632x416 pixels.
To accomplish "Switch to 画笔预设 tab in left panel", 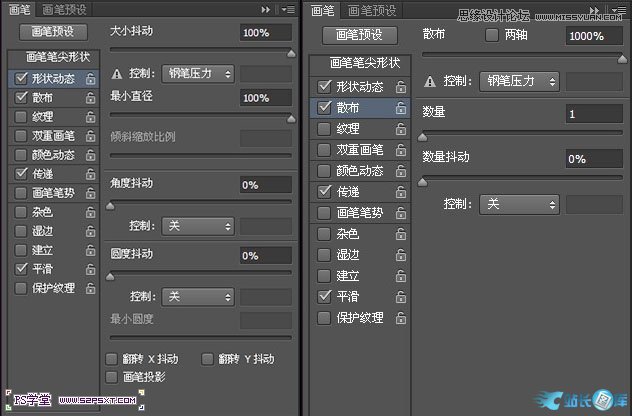I will [x=64, y=9].
